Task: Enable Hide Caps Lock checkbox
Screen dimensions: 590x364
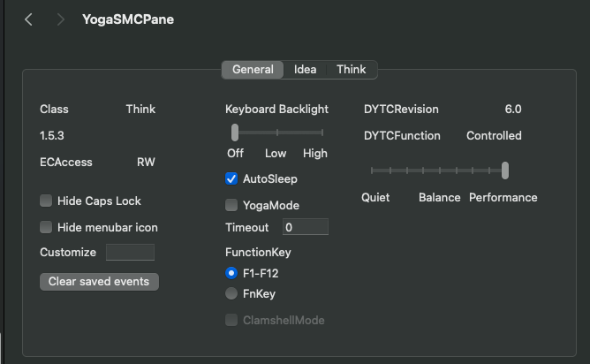Action: [46, 201]
